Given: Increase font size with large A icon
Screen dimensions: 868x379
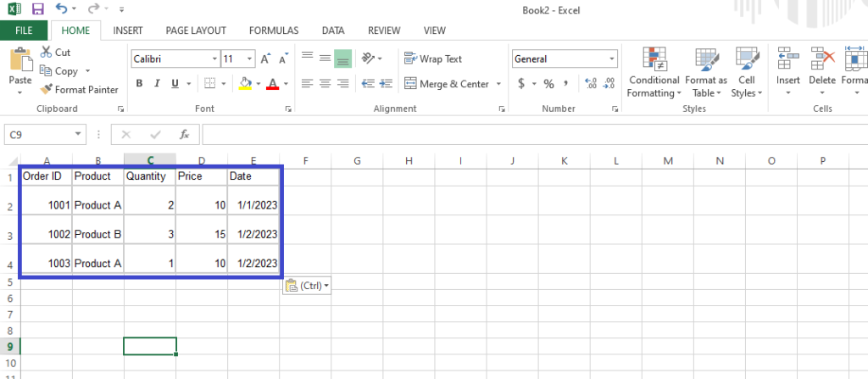Looking at the screenshot, I should point(265,59).
